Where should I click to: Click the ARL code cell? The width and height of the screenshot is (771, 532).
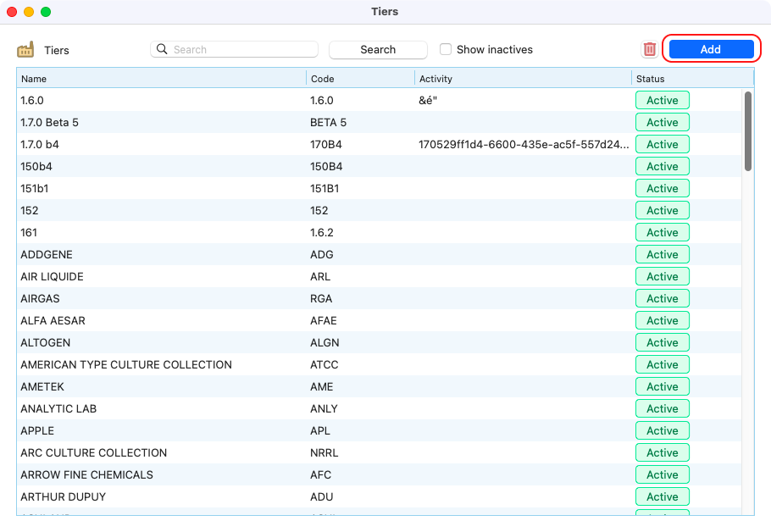tap(320, 277)
